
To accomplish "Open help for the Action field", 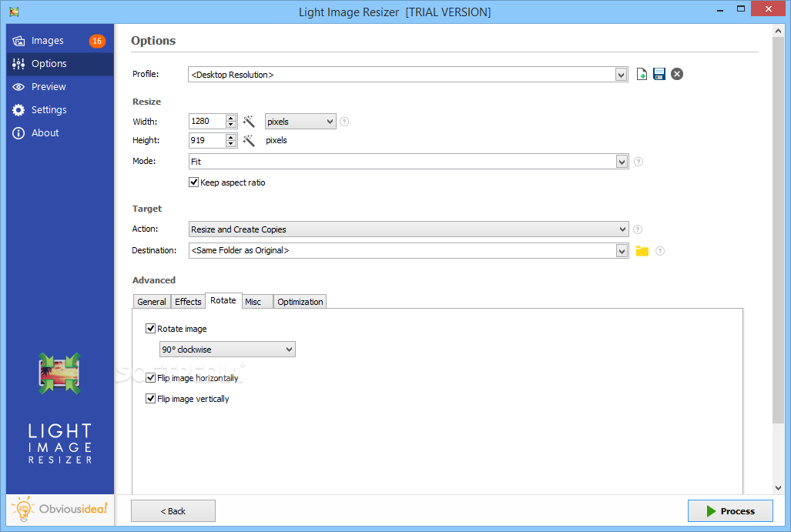I will click(x=638, y=229).
